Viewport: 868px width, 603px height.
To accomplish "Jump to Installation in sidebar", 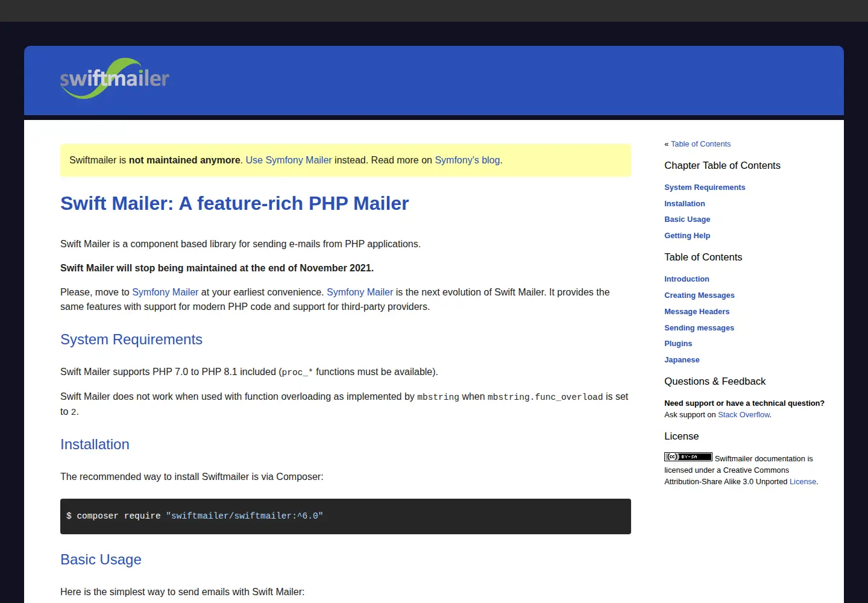I will pyautogui.click(x=685, y=204).
